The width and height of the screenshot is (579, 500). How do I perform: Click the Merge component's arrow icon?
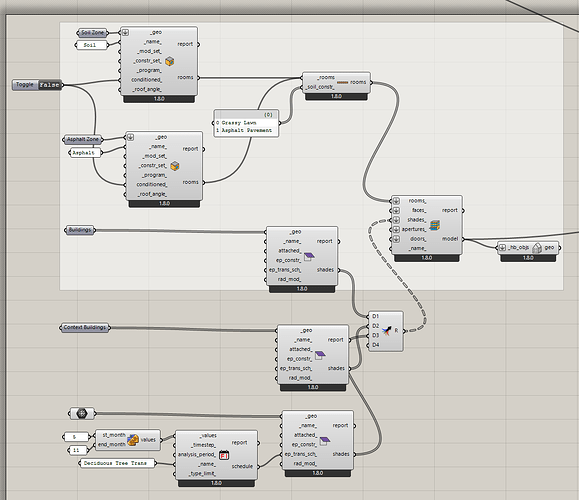coord(387,331)
